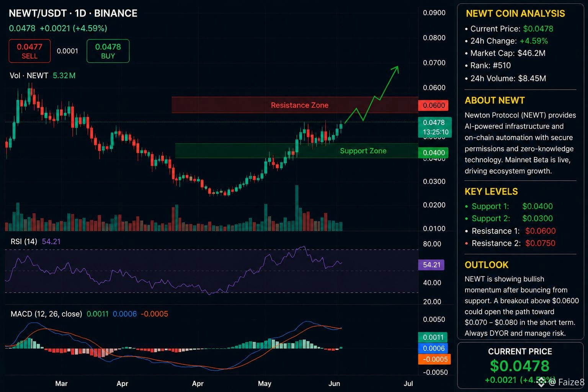Click the 0.0200 price axis label
This screenshot has height=392, width=588.
tap(434, 205)
